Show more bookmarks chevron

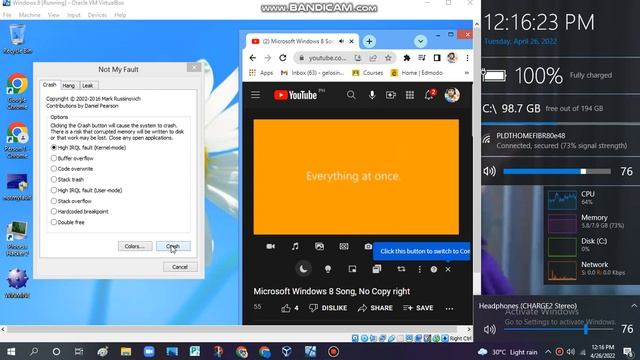click(x=467, y=73)
